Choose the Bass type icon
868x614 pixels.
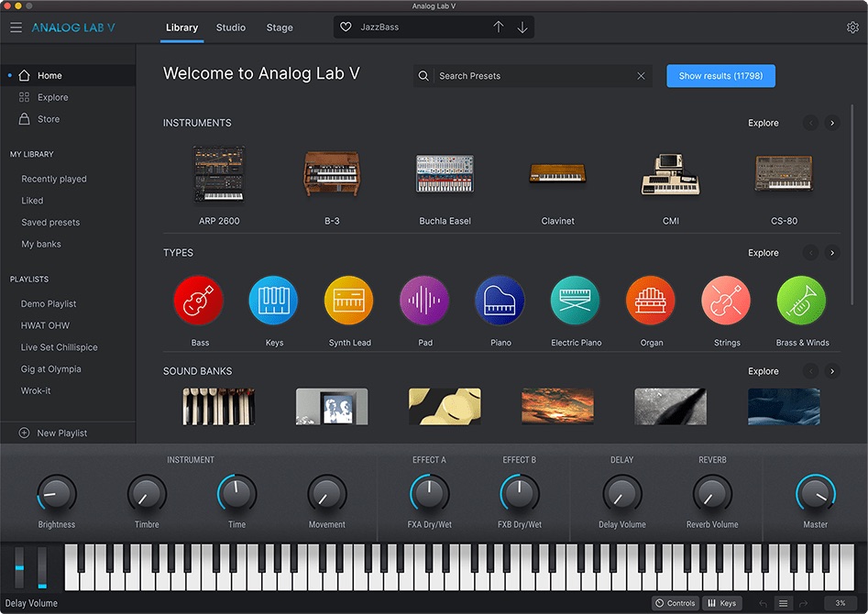pos(199,301)
